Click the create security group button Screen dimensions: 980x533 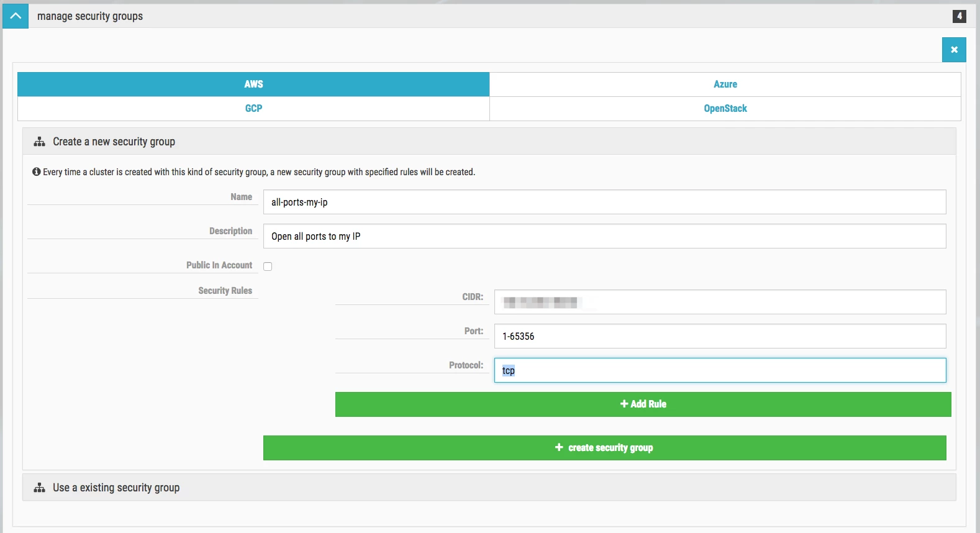(x=605, y=448)
